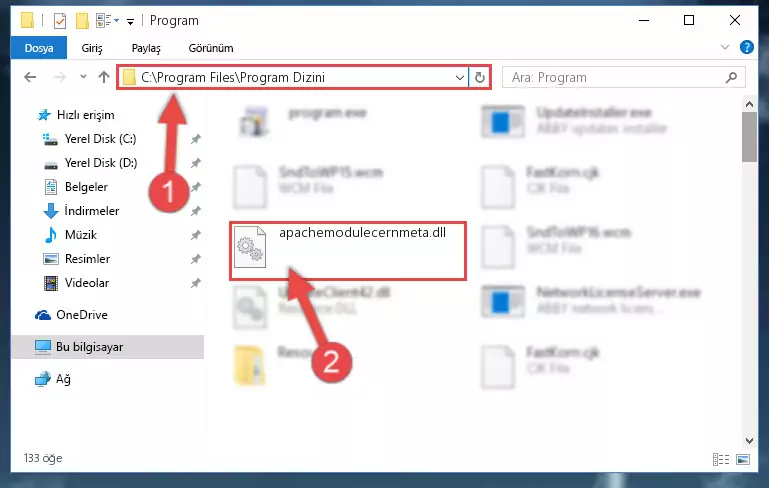Select OneDrive in the navigation pane
Image resolution: width=769 pixels, height=488 pixels.
coord(81,315)
